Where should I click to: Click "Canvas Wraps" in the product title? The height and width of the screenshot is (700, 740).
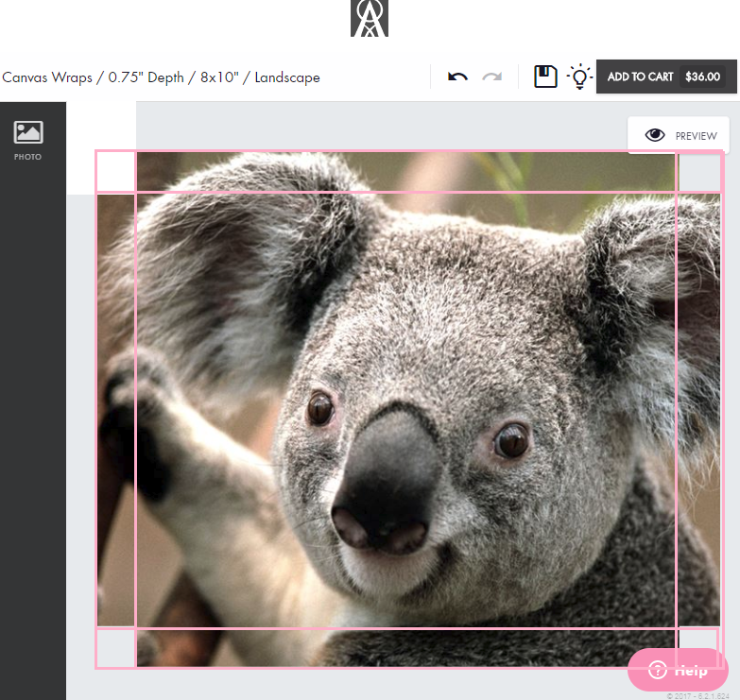[x=46, y=77]
